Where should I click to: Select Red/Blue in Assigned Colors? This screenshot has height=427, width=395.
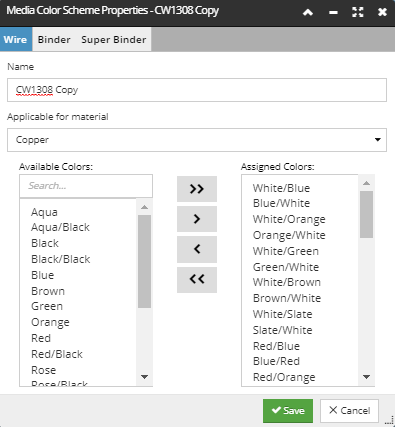tap(276, 346)
